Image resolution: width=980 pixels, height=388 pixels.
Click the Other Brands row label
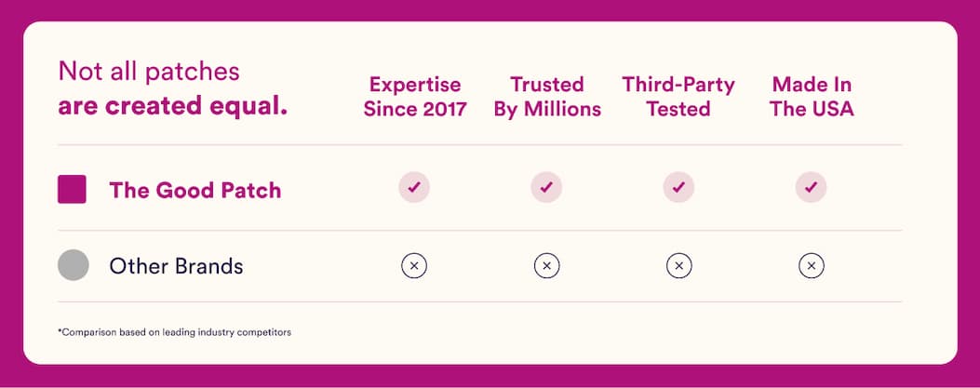coord(176,266)
